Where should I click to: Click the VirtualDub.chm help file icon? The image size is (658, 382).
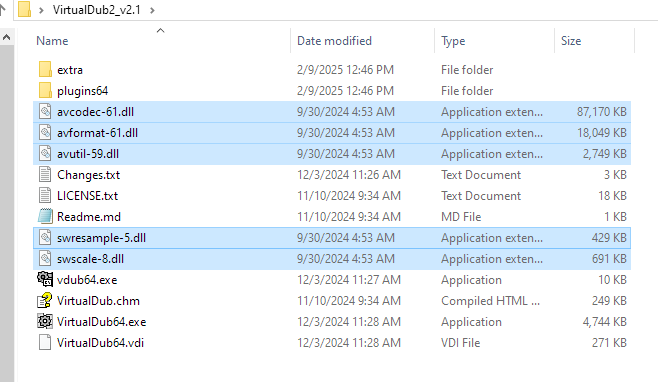45,301
